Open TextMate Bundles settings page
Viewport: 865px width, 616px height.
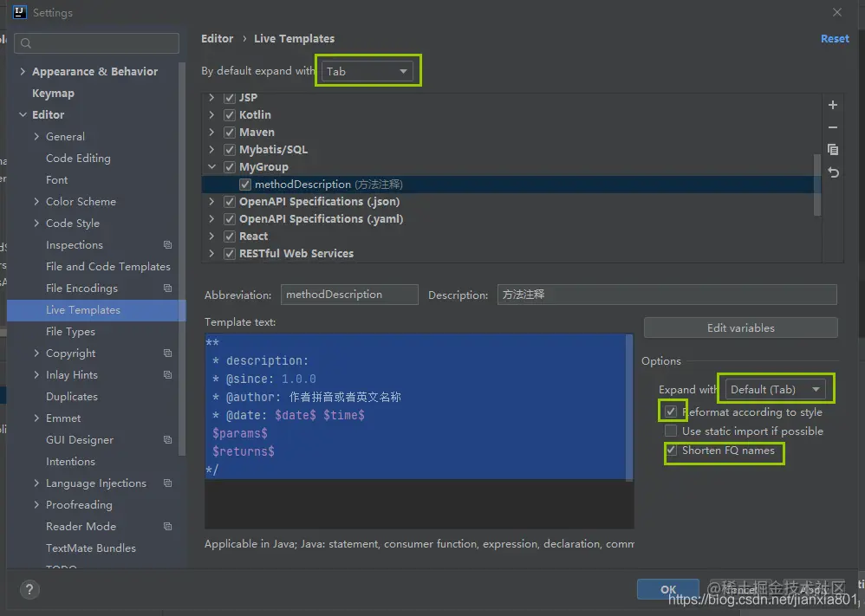[91, 548]
